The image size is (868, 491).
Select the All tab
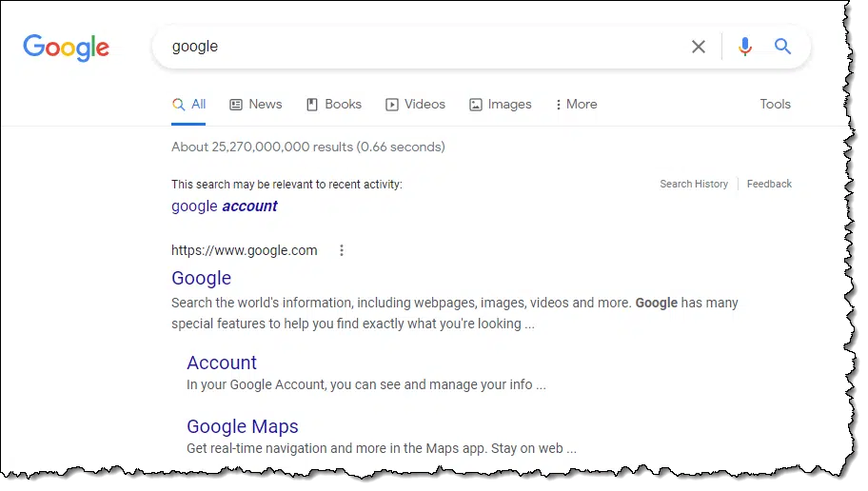pos(188,104)
